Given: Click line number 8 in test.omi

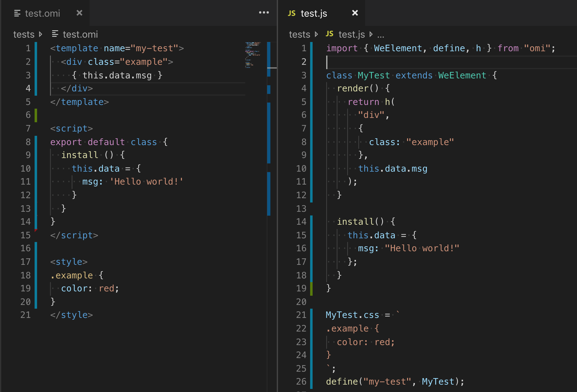Looking at the screenshot, I should coord(28,142).
